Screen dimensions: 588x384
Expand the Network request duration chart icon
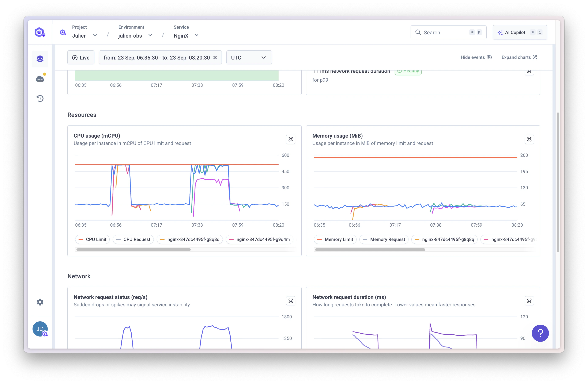[x=529, y=301]
